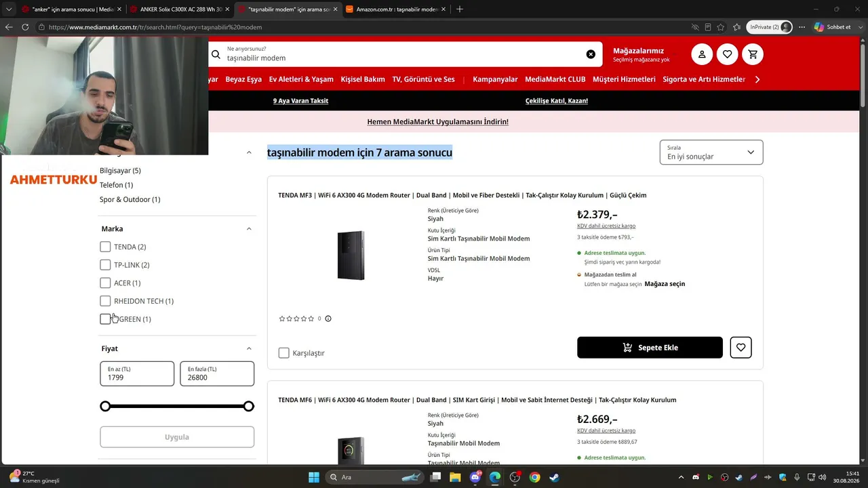Click the En az (TL) price field

137,373
